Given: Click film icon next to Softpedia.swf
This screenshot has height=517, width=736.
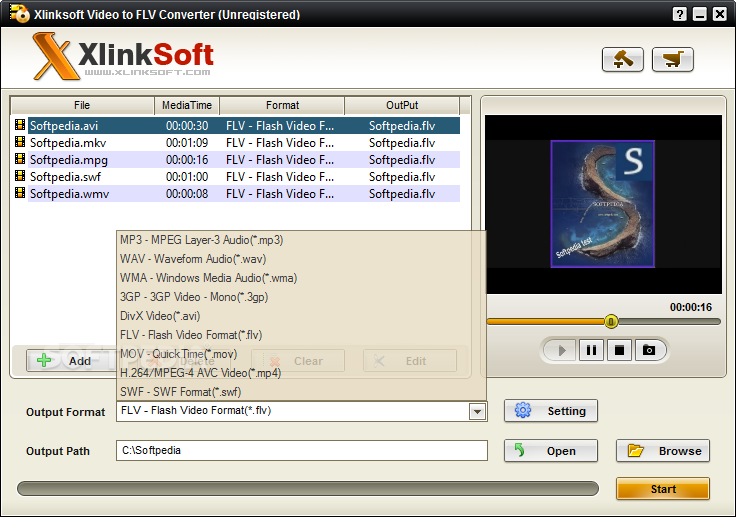Looking at the screenshot, I should (20, 176).
